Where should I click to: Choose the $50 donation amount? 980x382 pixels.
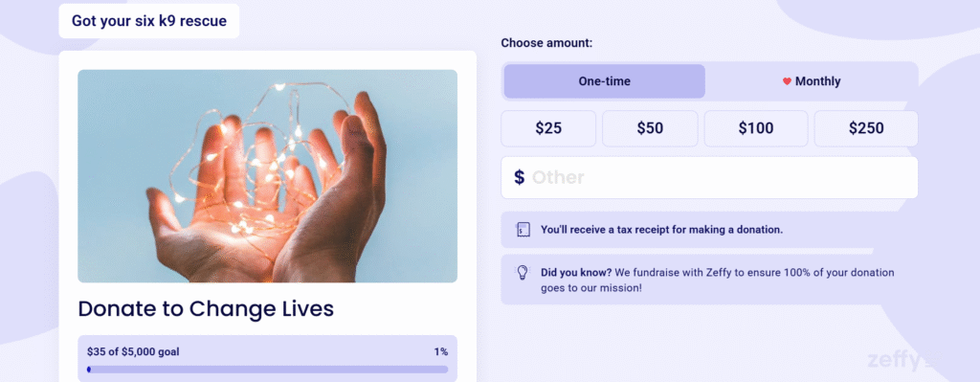pos(650,129)
